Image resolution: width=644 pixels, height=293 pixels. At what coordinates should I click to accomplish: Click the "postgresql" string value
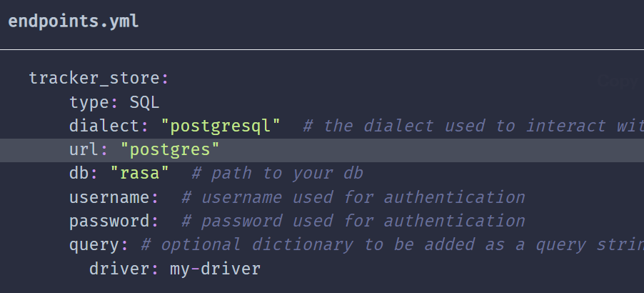click(x=221, y=126)
